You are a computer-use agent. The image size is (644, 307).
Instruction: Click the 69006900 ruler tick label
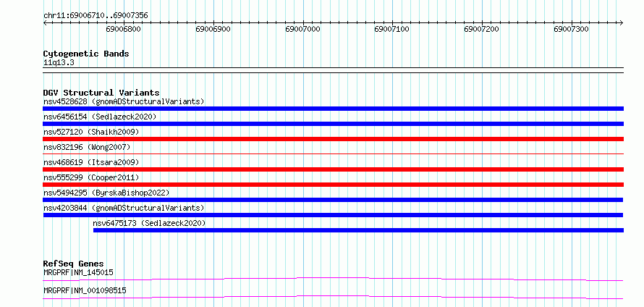tap(213, 29)
